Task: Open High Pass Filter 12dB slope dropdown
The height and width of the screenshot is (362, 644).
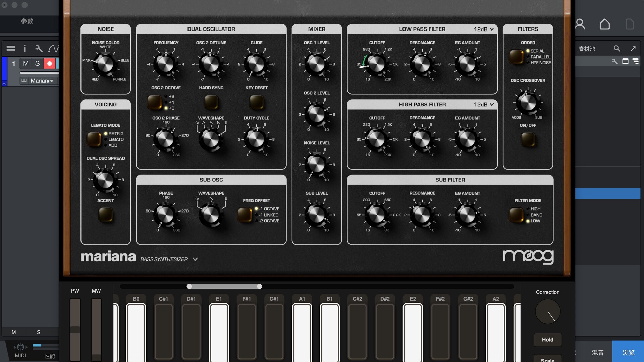Action: click(x=484, y=105)
